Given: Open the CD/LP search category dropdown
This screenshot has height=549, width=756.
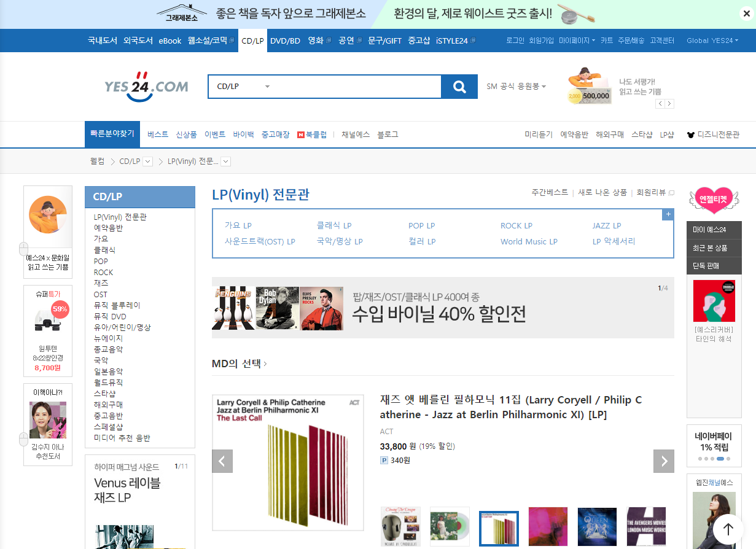Looking at the screenshot, I should pos(243,87).
